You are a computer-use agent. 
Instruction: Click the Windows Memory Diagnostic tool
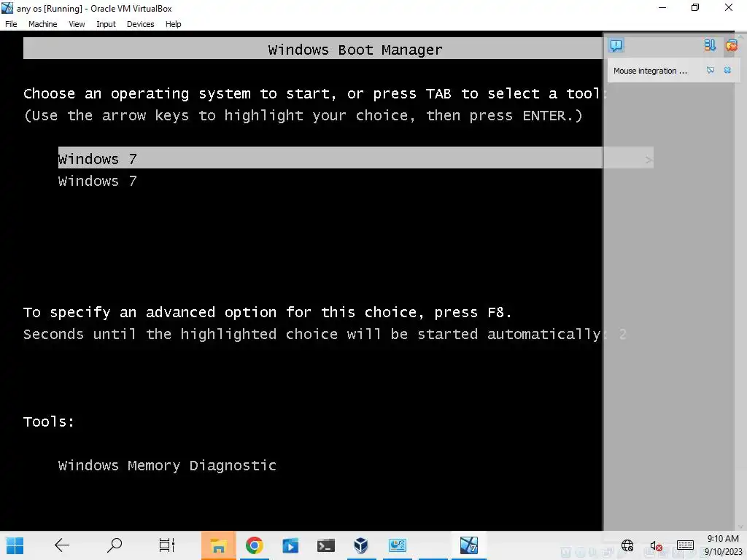point(167,465)
